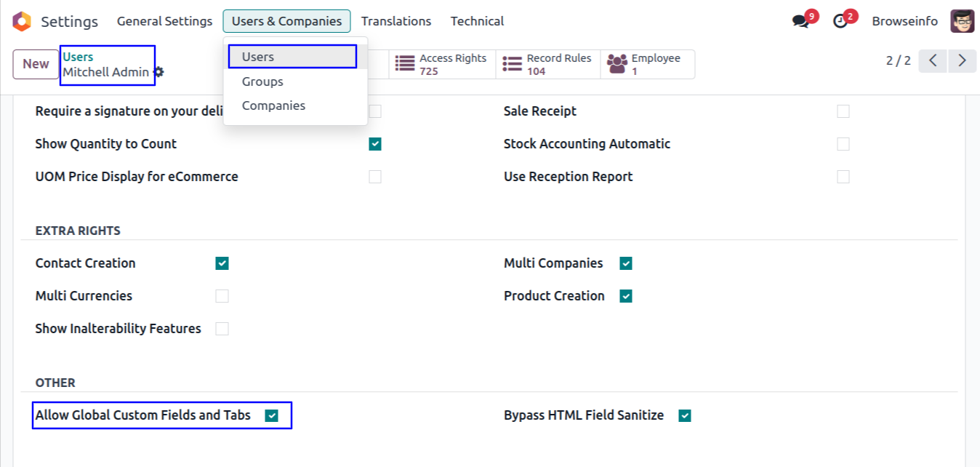Open Access Rights list icon button
The width and height of the screenshot is (980, 467).
click(405, 64)
